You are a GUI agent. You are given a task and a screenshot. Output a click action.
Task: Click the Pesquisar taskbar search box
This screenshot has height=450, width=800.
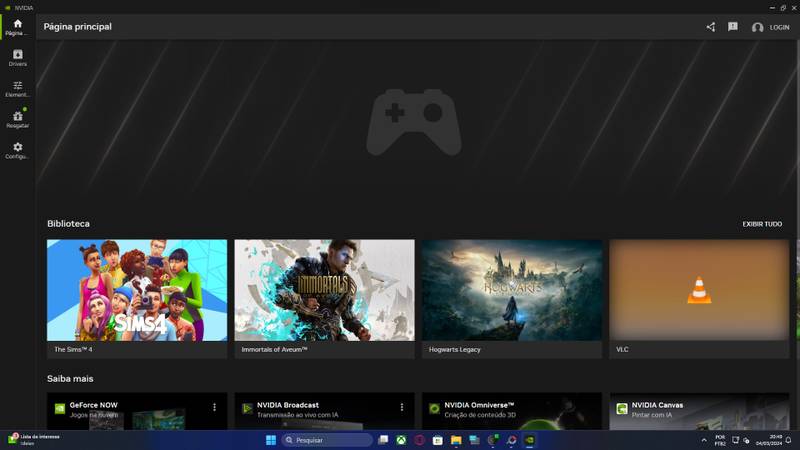327,440
